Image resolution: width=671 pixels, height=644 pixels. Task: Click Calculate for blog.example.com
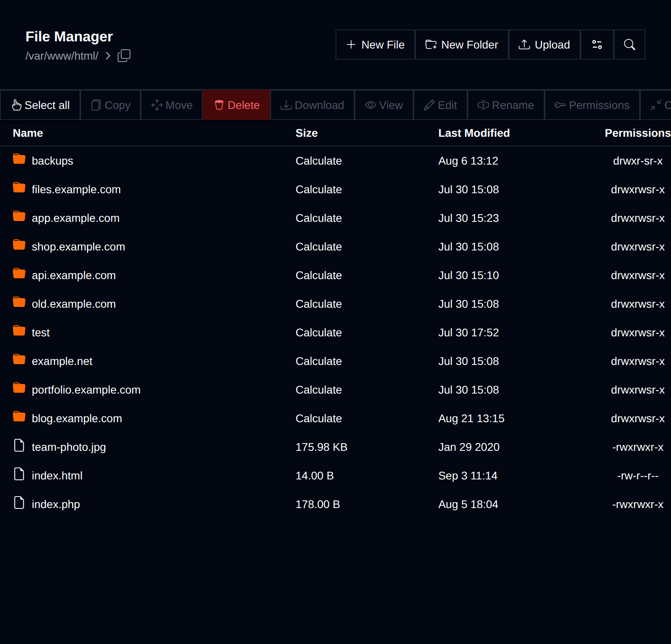(x=319, y=419)
